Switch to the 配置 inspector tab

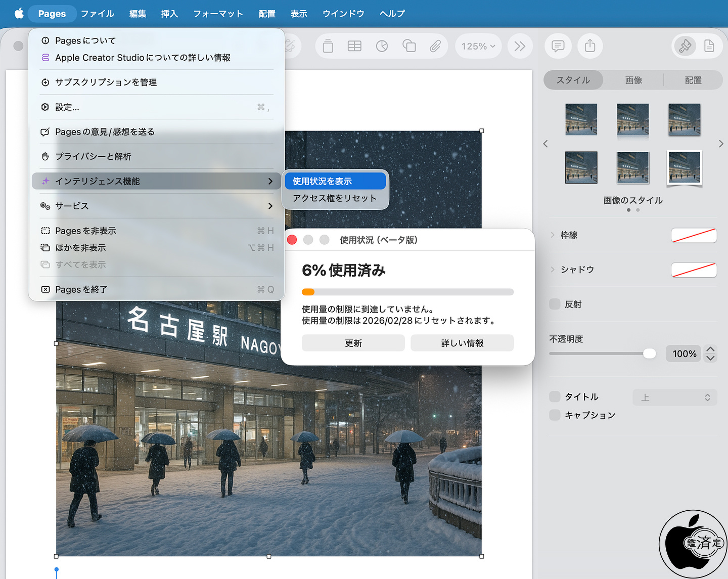tap(693, 80)
